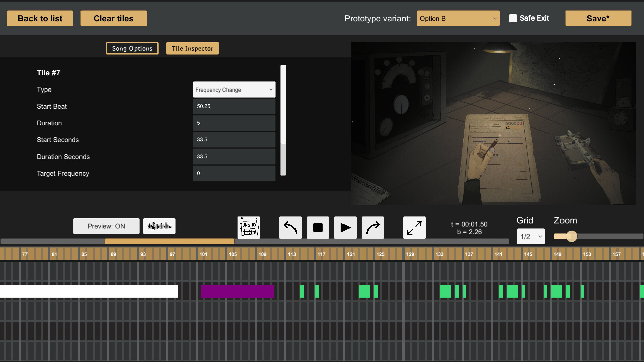Click the game preview image
The width and height of the screenshot is (644, 362).
tap(493, 123)
